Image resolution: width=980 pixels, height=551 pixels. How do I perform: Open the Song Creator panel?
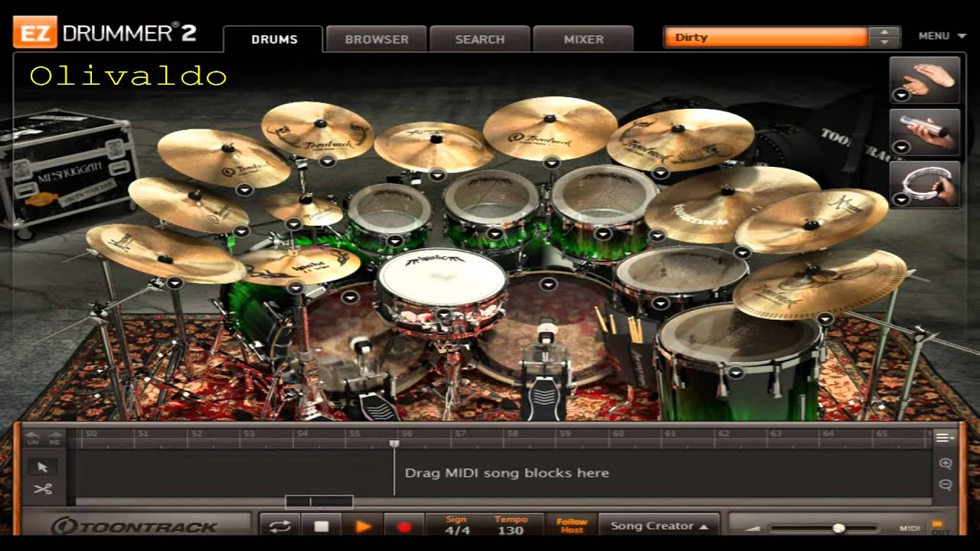coord(659,526)
